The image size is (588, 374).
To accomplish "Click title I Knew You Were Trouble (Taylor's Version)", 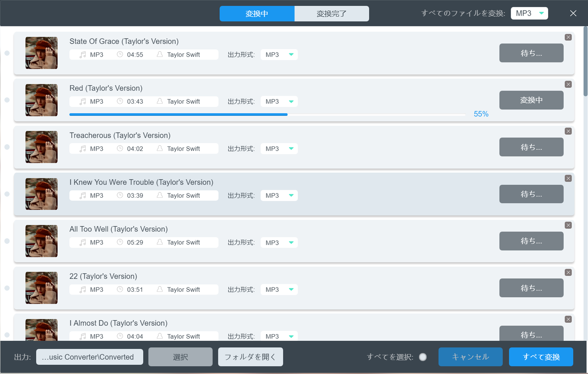I will pyautogui.click(x=142, y=182).
